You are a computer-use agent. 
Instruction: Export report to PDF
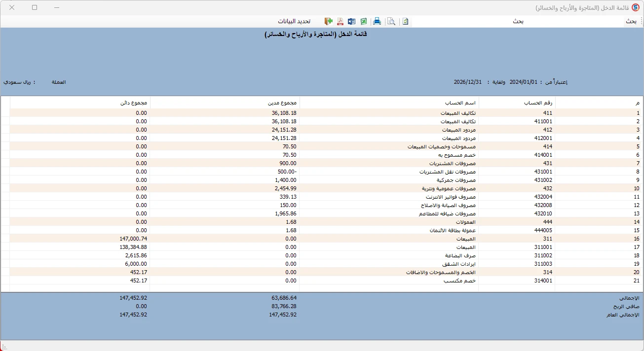point(340,21)
